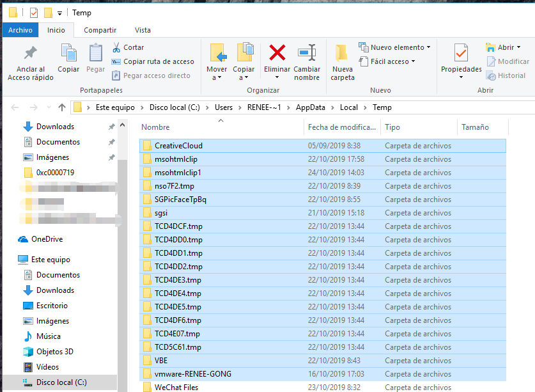Sort by Fecha de modificación column
This screenshot has height=392, width=535.
342,127
